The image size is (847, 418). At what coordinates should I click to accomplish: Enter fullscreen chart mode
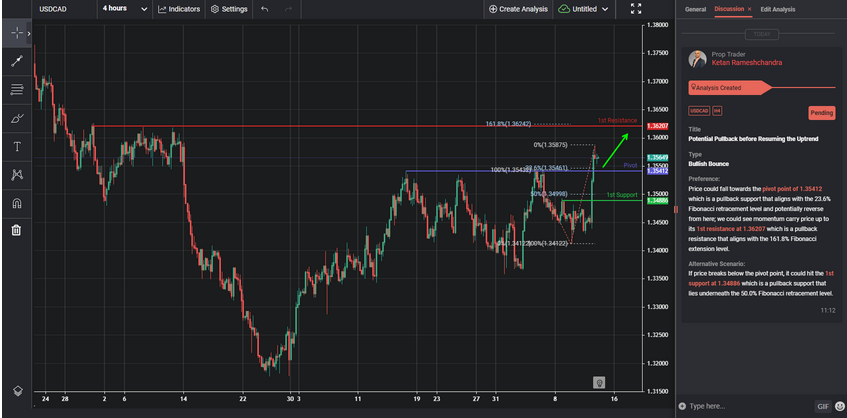636,9
